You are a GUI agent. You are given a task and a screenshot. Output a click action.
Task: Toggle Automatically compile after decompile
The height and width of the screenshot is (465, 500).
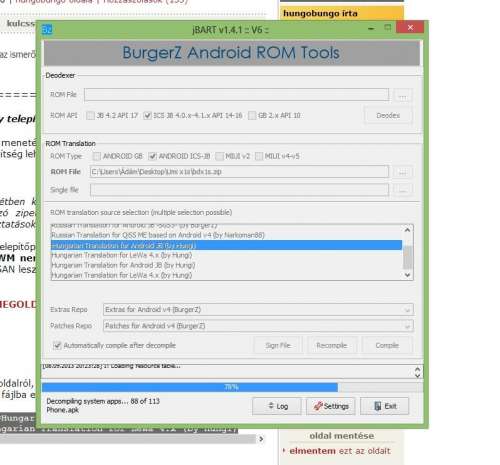coord(57,345)
